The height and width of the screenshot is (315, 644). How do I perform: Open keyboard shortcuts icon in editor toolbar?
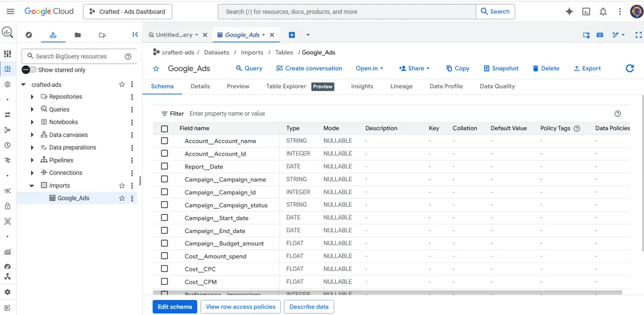pos(599,34)
